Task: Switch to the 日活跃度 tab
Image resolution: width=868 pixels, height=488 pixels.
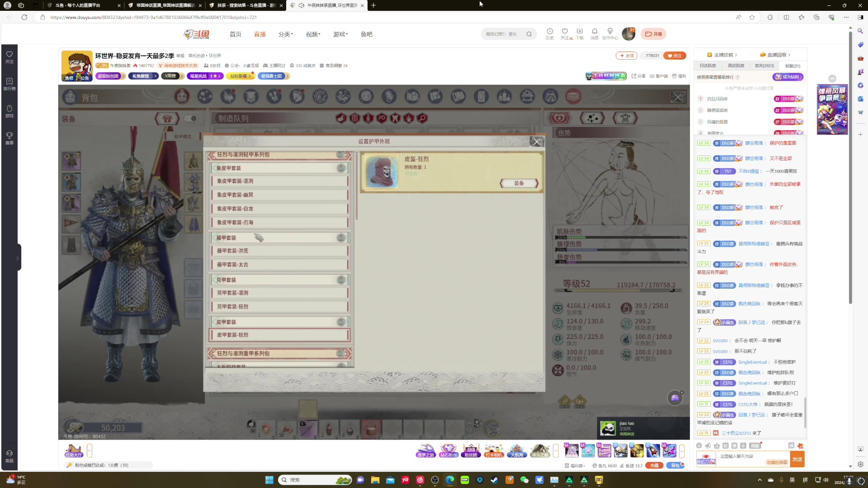Action: (708, 66)
